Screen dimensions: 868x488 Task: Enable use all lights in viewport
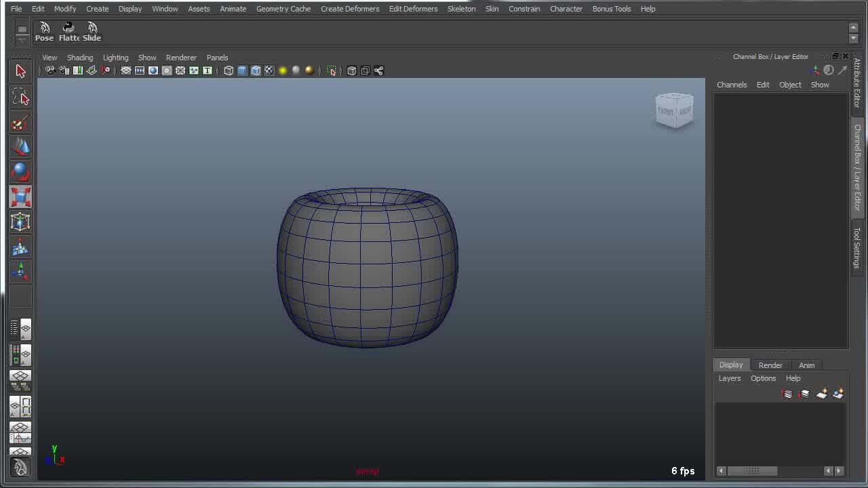283,70
